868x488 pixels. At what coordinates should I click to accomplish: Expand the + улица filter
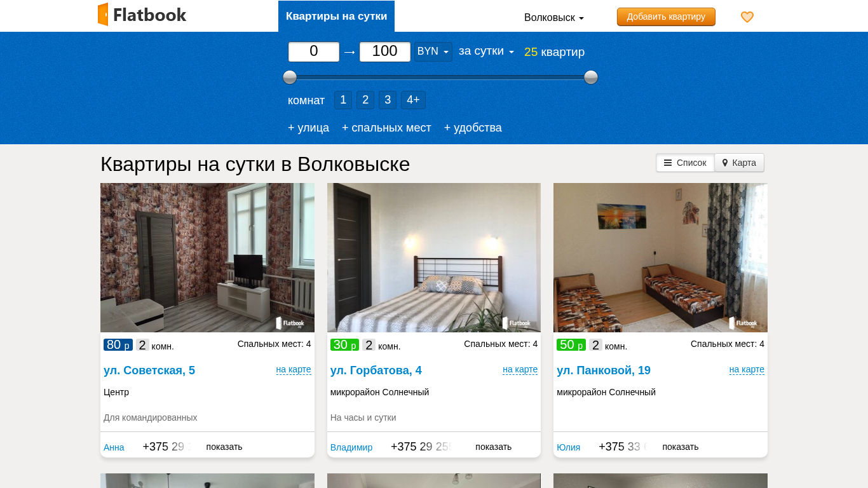308,128
